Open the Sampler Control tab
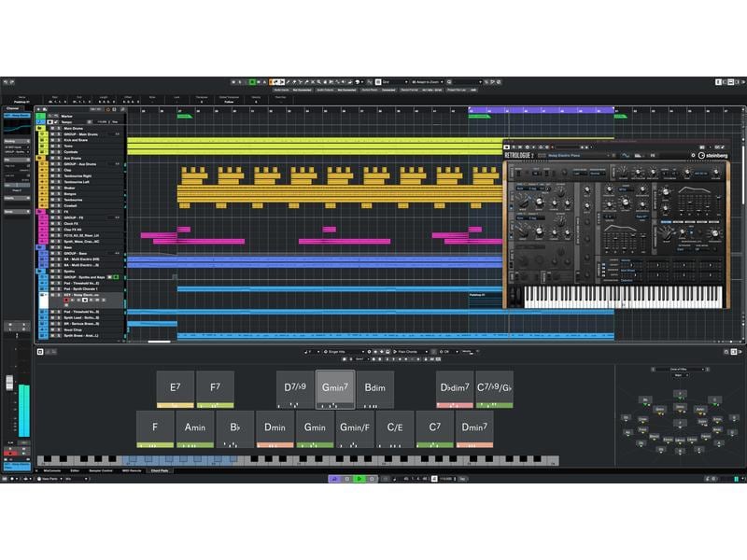Screen dimensions: 747x560 click(x=101, y=470)
